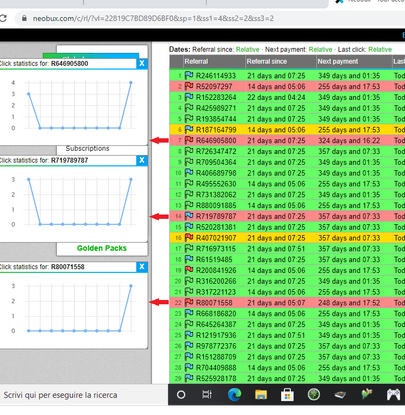Click the flag icon beside R246114933
The width and height of the screenshot is (405, 415).
click(189, 75)
